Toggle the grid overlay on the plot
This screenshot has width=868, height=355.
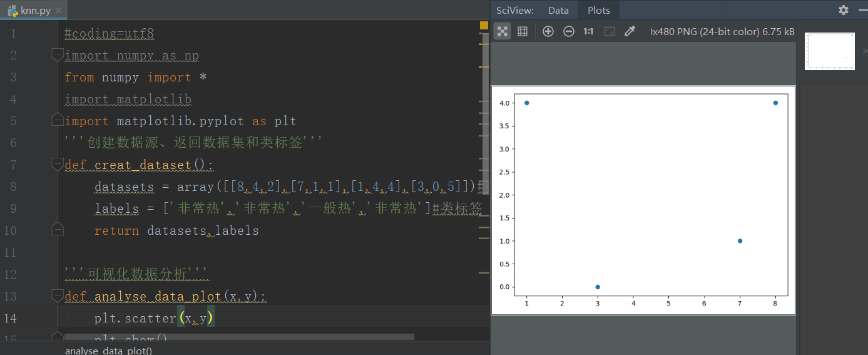[x=523, y=31]
